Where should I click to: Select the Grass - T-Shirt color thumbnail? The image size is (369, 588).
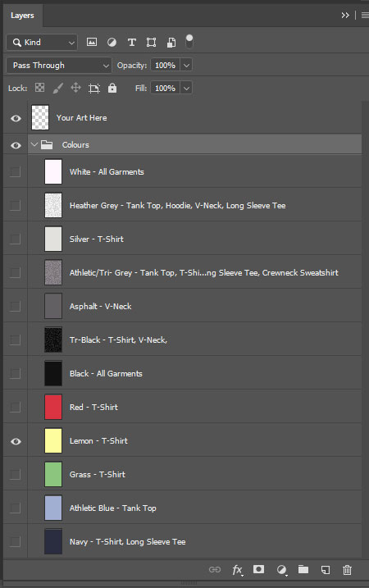click(53, 474)
